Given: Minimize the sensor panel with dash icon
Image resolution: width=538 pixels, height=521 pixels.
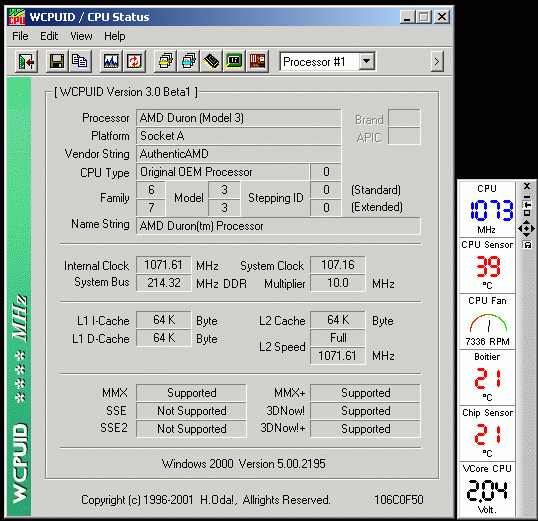Looking at the screenshot, I should [527, 197].
